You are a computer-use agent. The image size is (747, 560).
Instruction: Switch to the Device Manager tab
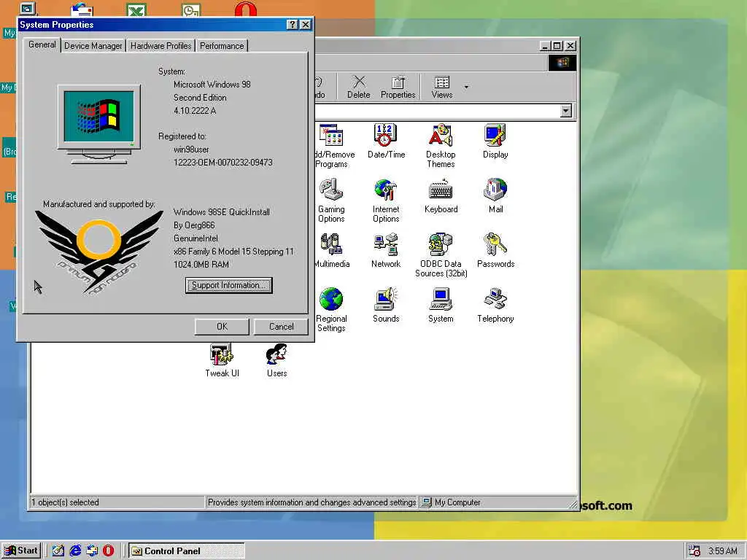pyautogui.click(x=93, y=46)
